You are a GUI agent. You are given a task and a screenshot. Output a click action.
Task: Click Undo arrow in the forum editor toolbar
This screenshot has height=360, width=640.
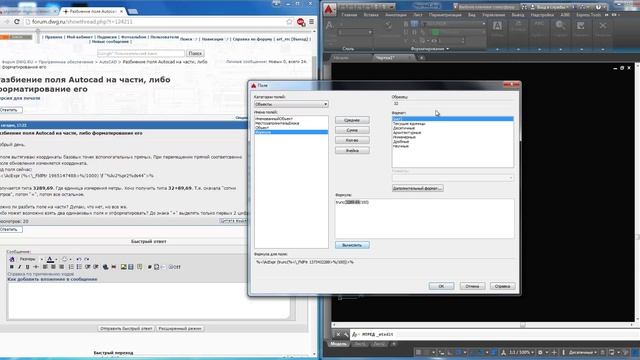[x=79, y=259]
